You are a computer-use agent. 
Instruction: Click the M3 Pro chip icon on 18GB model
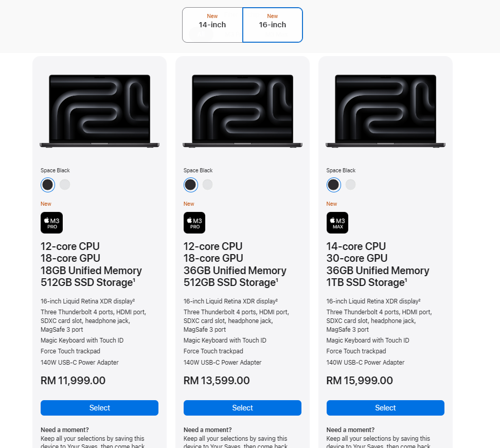[51, 223]
